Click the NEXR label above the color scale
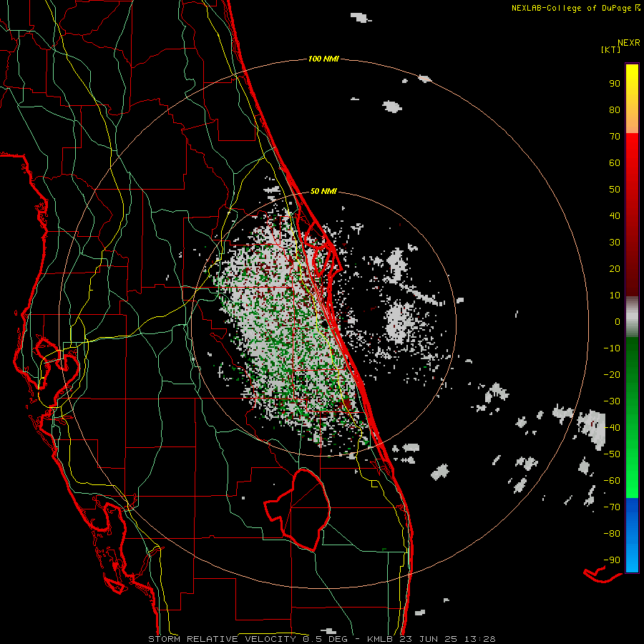644x644 pixels. pyautogui.click(x=629, y=43)
